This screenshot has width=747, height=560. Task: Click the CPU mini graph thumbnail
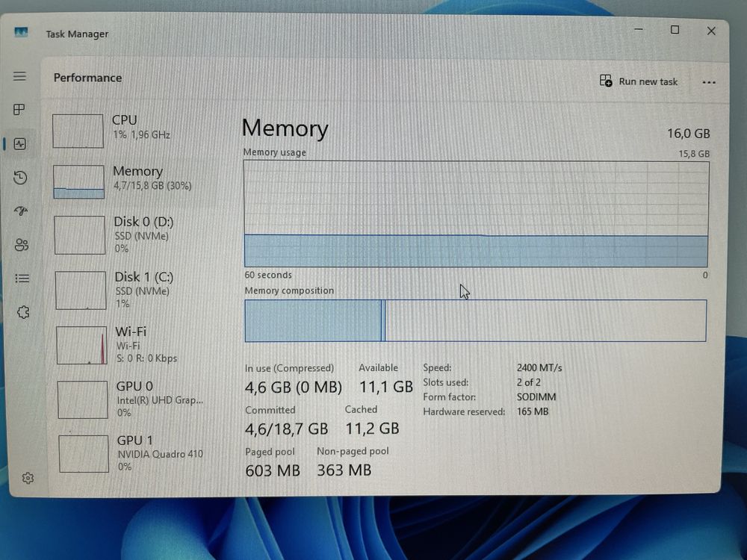pos(78,131)
